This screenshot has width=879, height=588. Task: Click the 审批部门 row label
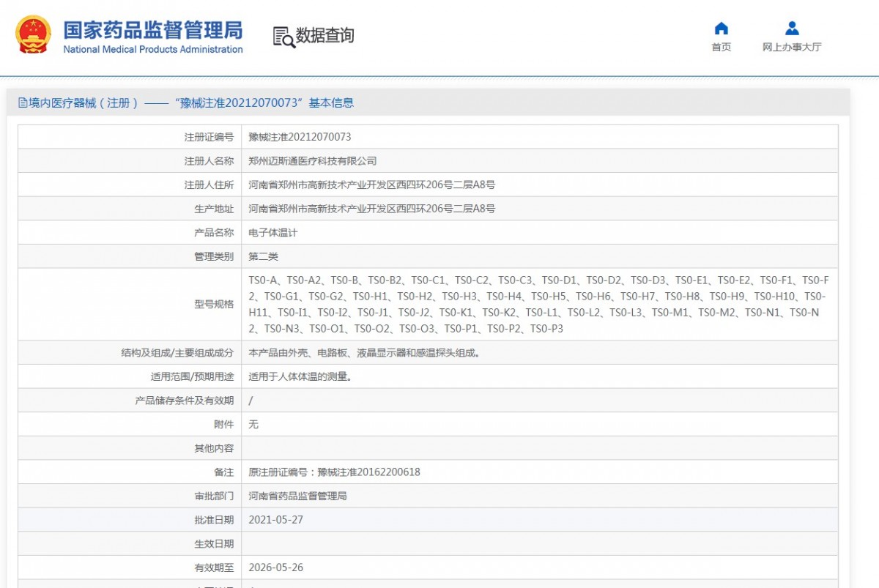tap(214, 496)
